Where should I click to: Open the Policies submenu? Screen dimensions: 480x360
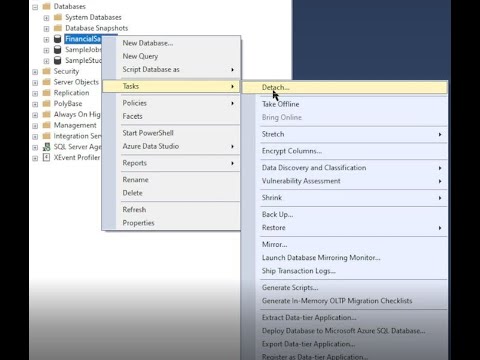tap(171, 103)
